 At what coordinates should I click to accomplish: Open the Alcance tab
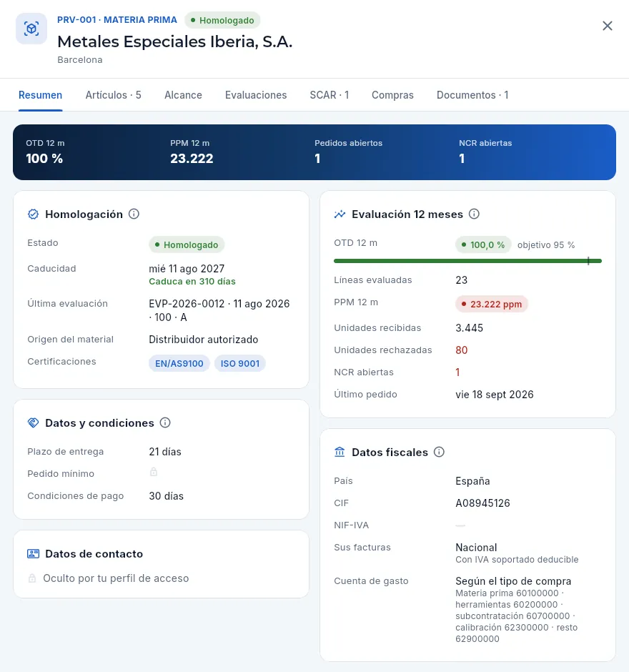[x=183, y=95]
